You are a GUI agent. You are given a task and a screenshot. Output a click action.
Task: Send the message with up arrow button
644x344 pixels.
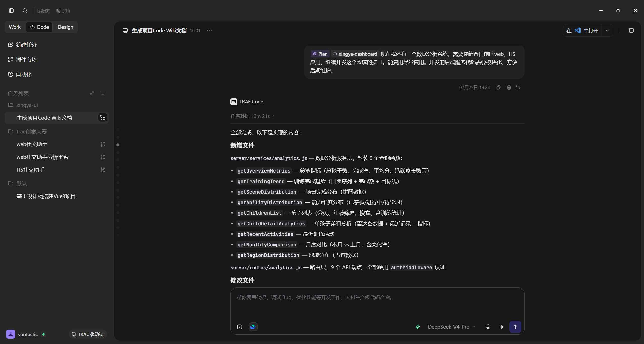[x=515, y=327]
